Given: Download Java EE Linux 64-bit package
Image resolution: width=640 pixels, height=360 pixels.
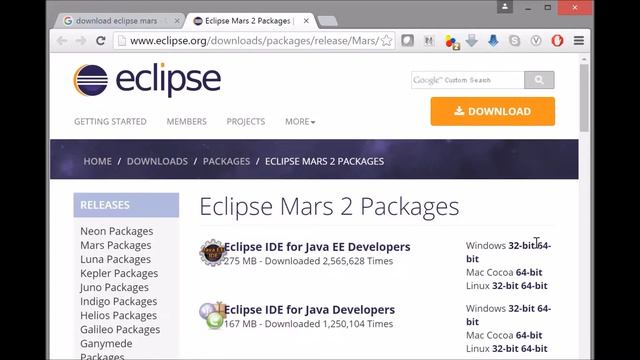Looking at the screenshot, I should click(534, 286).
